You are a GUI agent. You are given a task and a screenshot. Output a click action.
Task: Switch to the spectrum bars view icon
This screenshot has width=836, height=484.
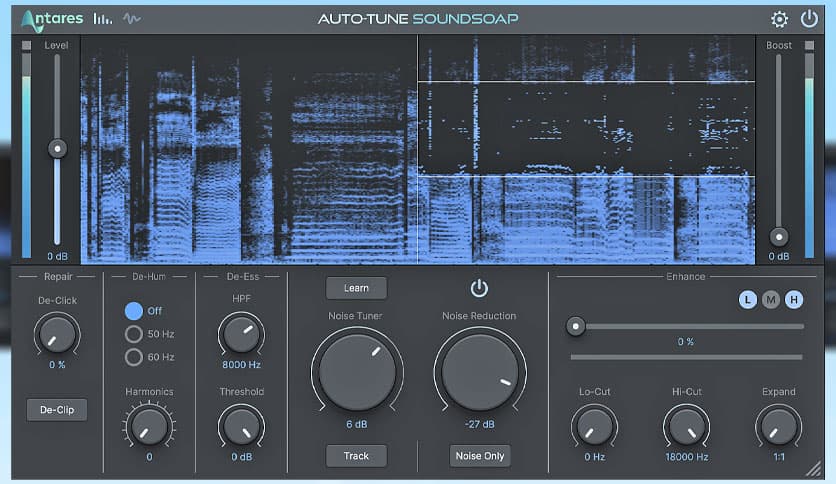coord(102,19)
